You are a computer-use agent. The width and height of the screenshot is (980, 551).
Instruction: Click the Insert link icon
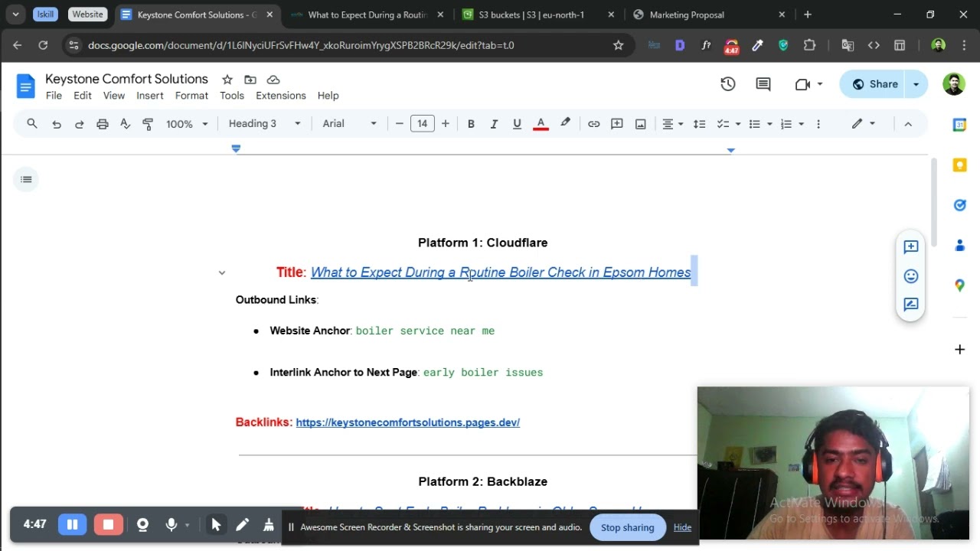[593, 124]
